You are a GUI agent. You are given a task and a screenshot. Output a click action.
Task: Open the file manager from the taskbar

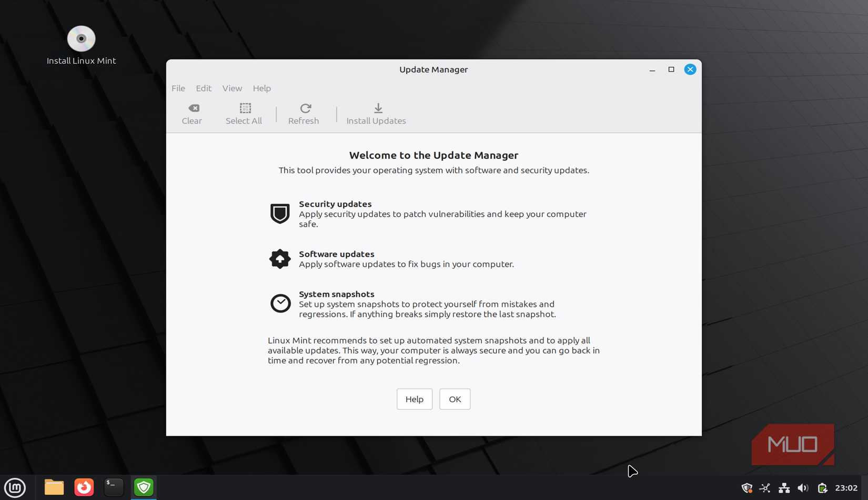pyautogui.click(x=54, y=487)
